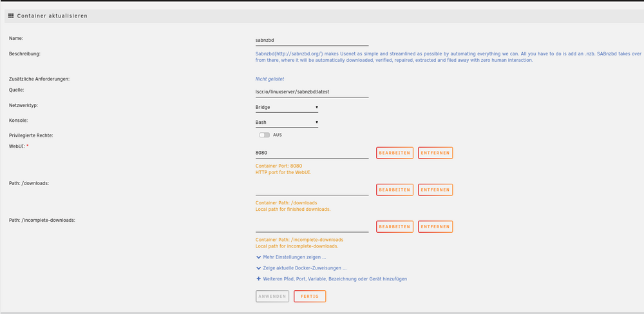Click the Fertig button
The image size is (644, 314).
pos(310,297)
